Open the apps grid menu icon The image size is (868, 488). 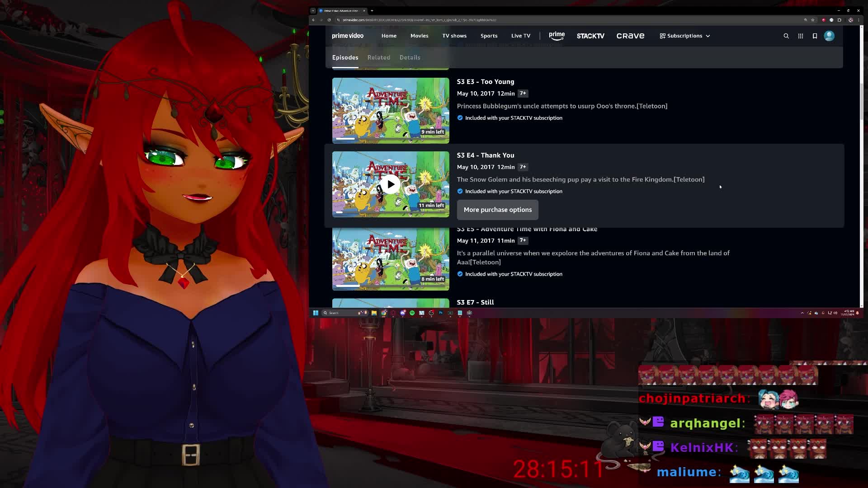point(801,36)
